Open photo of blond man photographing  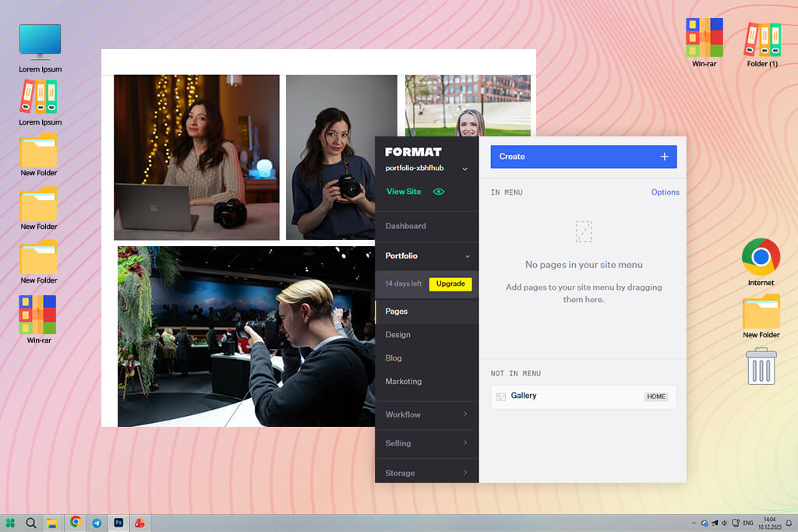click(245, 336)
